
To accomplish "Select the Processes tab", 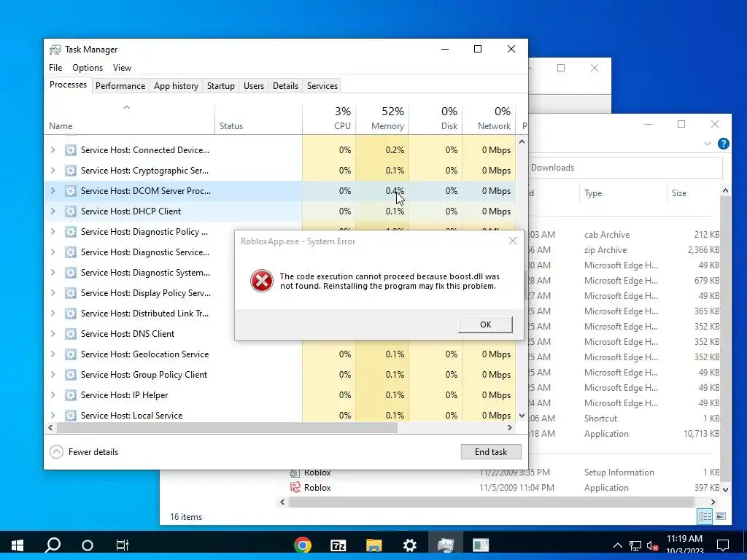I will (68, 85).
